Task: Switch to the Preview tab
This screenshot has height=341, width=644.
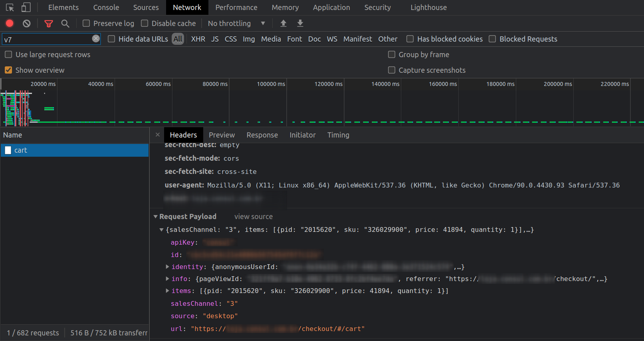Action: coord(222,135)
